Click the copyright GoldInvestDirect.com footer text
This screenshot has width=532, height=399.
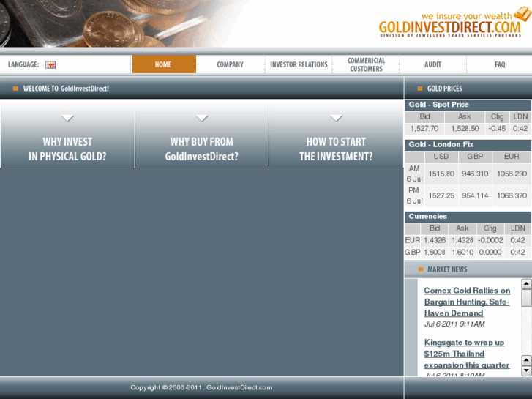pos(201,387)
